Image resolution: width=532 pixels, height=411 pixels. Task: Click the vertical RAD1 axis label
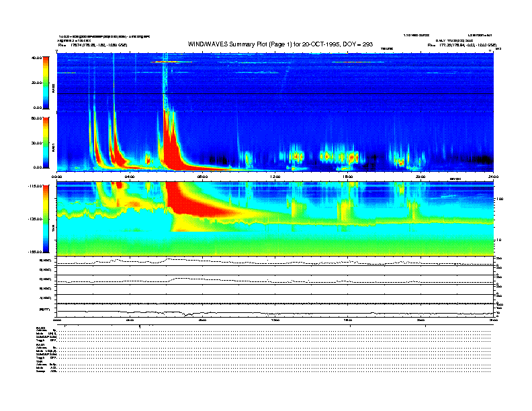click(53, 147)
